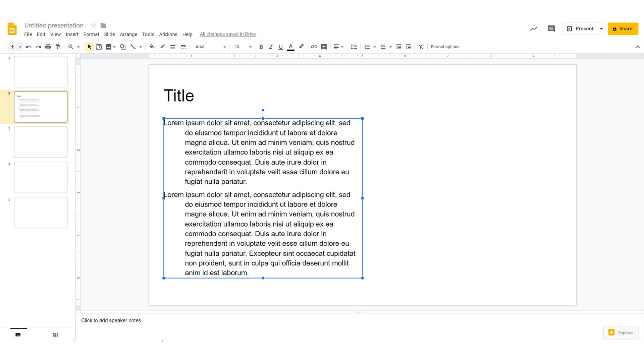This screenshot has width=644, height=362.
Task: Toggle the grid view layout icon
Action: (55, 335)
